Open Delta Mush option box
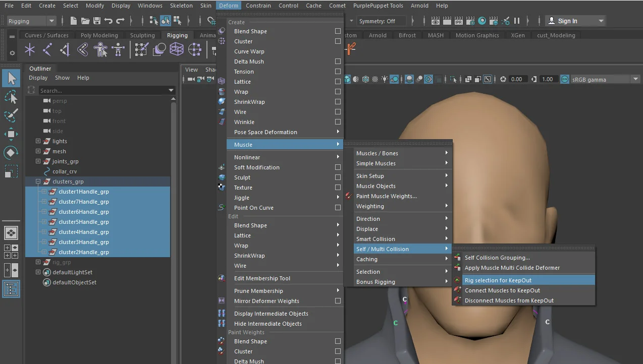Screen dimensions: 643x364 pos(338,62)
